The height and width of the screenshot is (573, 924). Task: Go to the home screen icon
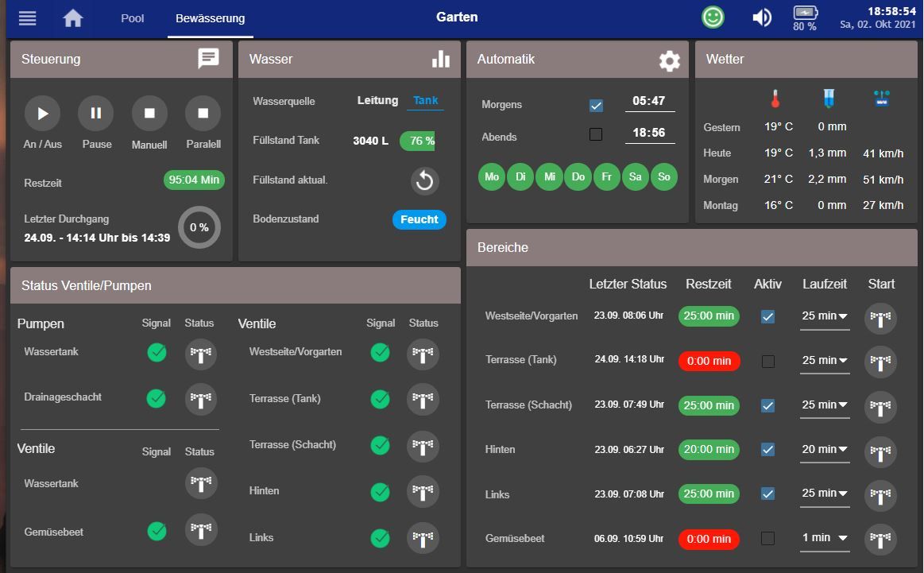[73, 18]
